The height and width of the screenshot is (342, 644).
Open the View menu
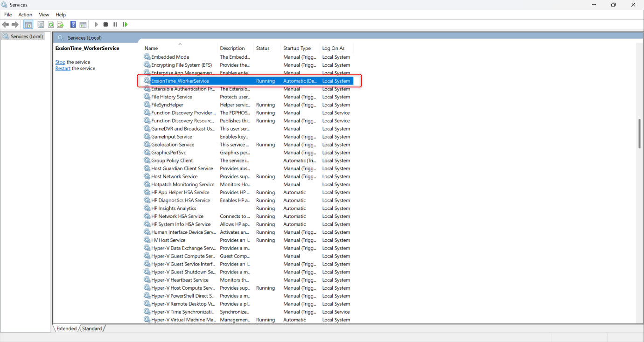(44, 14)
